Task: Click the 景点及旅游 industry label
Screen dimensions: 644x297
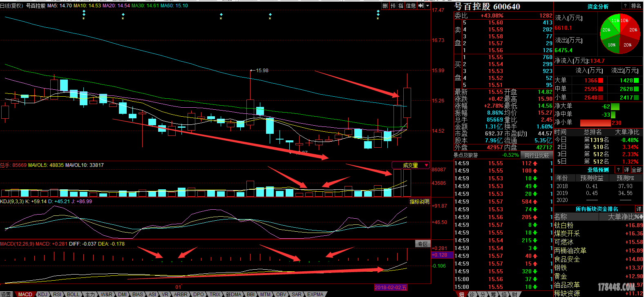Action: tap(465, 155)
